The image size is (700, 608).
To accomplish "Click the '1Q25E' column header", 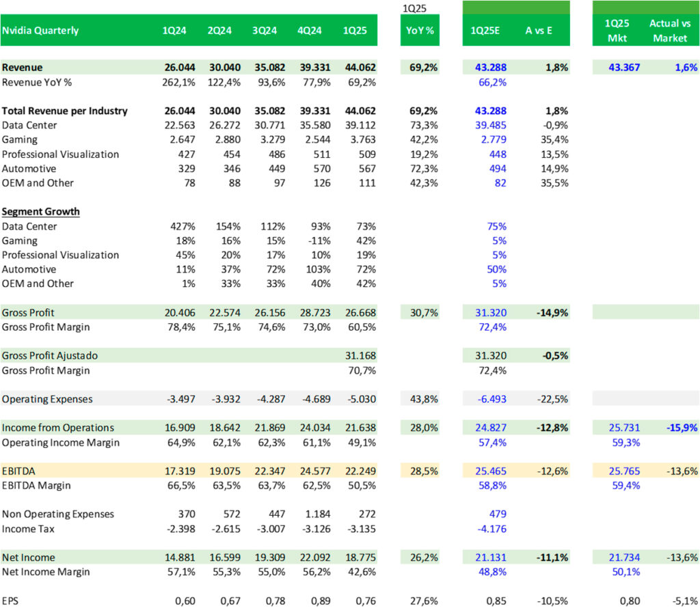I will point(485,31).
